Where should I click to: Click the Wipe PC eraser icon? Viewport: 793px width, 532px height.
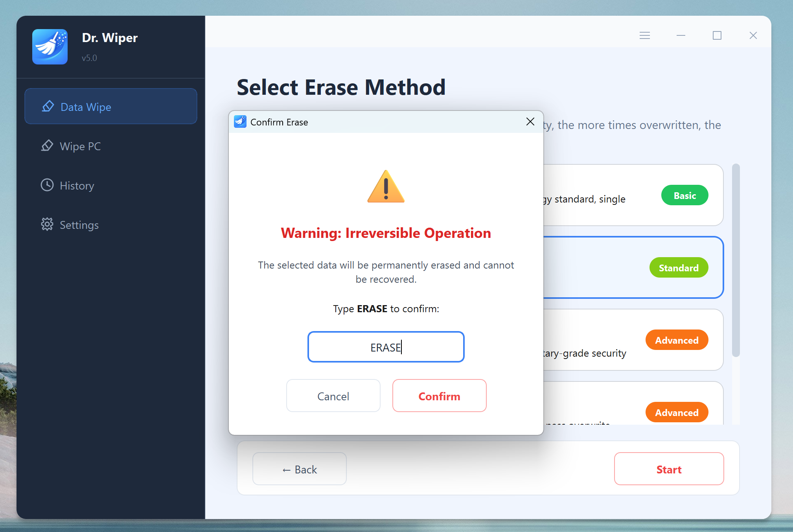click(x=47, y=146)
